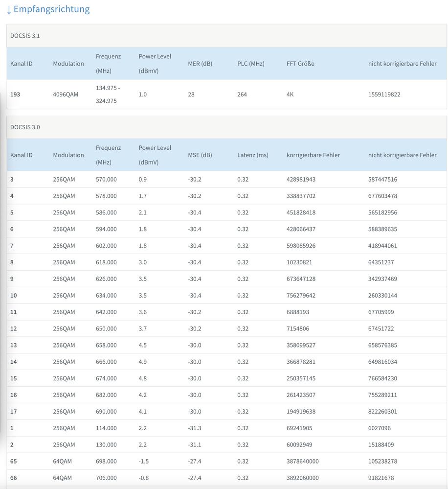
Task: Click frequency 658.000 in channel 13 row
Action: [106, 345]
